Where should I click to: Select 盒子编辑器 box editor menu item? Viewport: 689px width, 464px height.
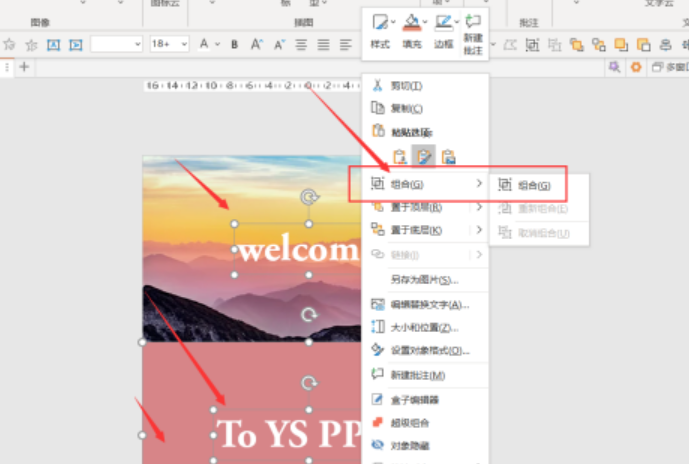tap(425, 400)
